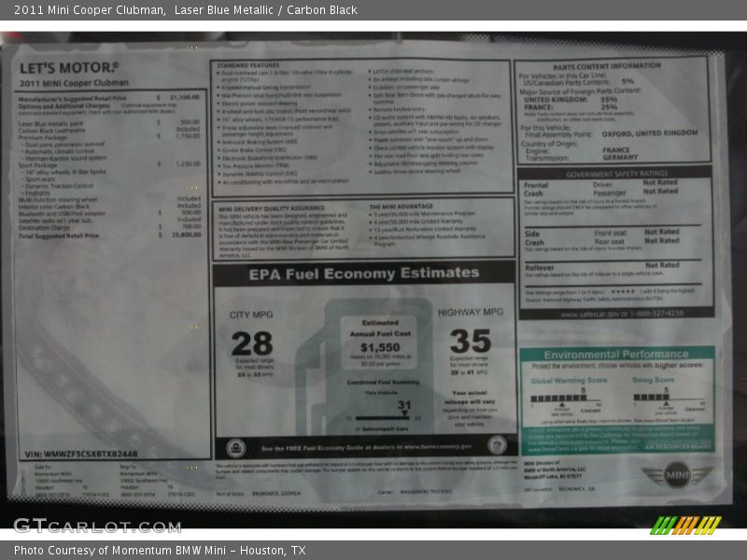Click Sport Package price '1,250.00'
Screen dimensions: 747x560
coord(188,164)
